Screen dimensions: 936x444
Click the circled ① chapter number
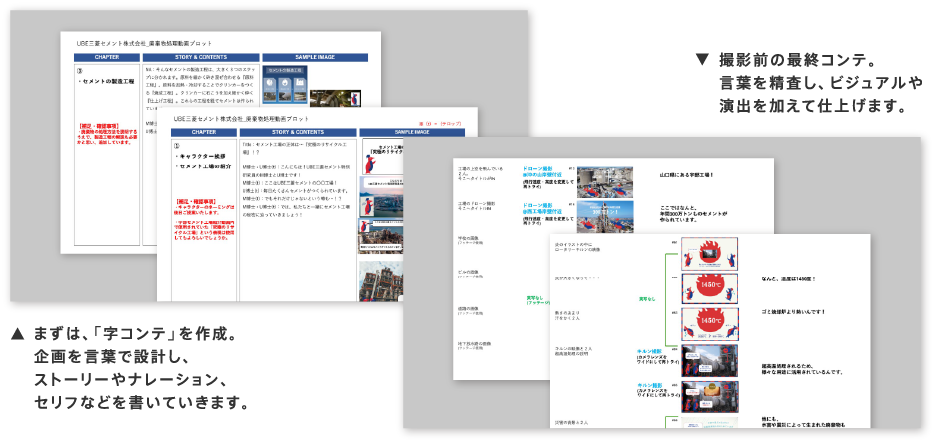[x=177, y=145]
